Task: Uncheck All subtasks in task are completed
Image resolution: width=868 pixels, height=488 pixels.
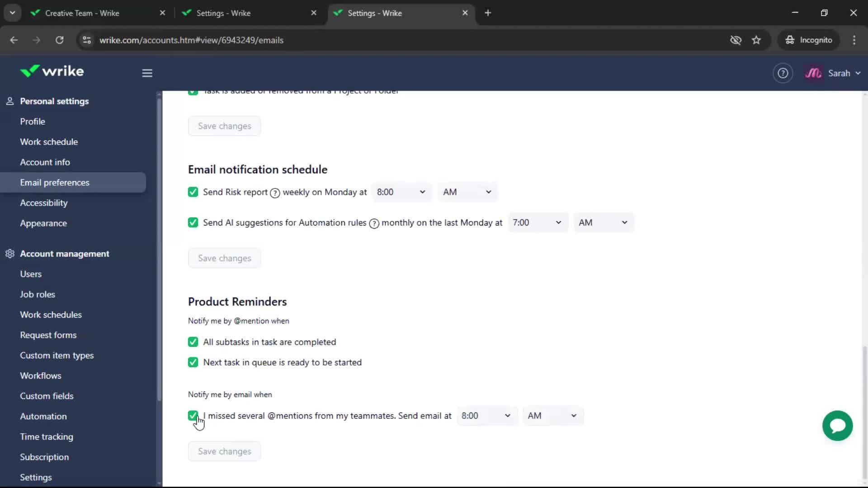Action: coord(193,342)
